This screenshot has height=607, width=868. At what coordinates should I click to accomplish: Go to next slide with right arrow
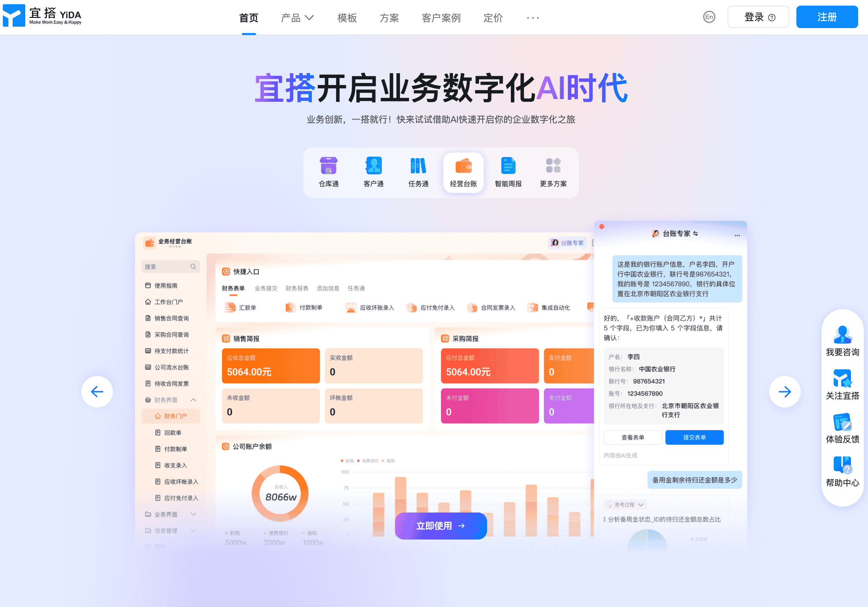784,391
